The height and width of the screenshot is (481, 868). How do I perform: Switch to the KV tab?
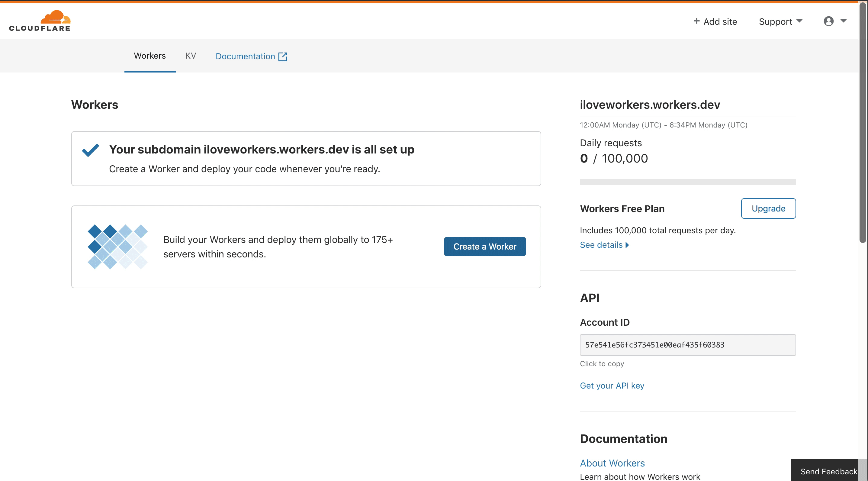191,56
